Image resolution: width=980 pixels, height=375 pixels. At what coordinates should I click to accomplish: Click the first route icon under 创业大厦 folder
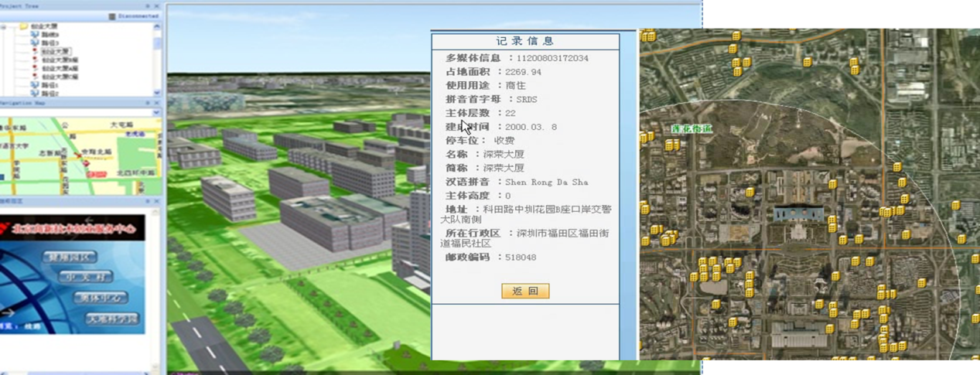[x=34, y=35]
